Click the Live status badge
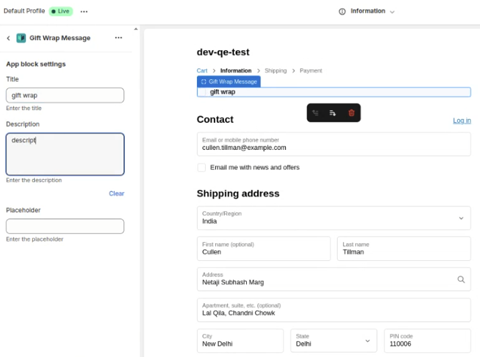Viewport: 480px width, 360px height. (x=61, y=11)
